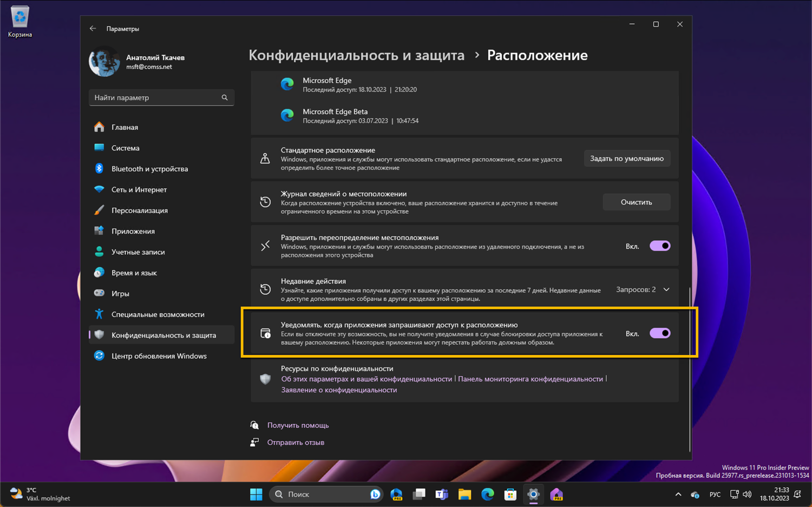Open the Корзина desktop icon
Viewport: 812px width, 507px height.
coord(20,22)
